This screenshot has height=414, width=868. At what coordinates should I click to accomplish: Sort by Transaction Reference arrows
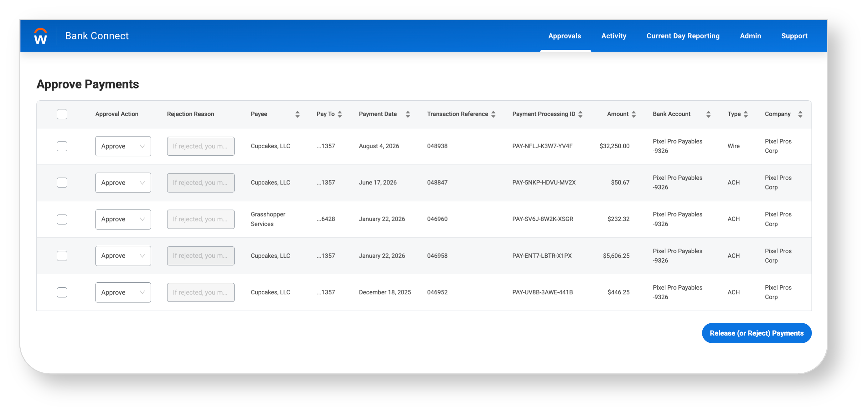click(x=493, y=114)
